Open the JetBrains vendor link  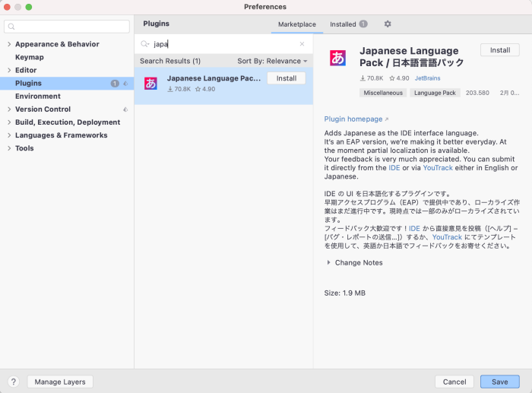coord(427,78)
